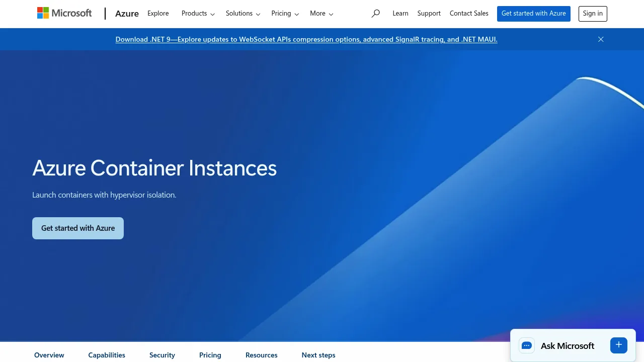Open the Download .NET 9 banner link

306,39
